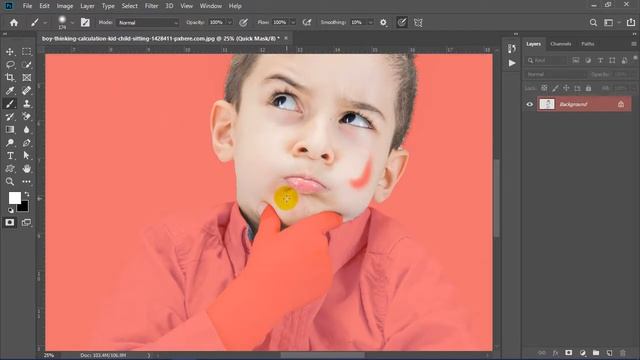Open layer blend mode dropdown
This screenshot has height=360, width=640.
557,74
